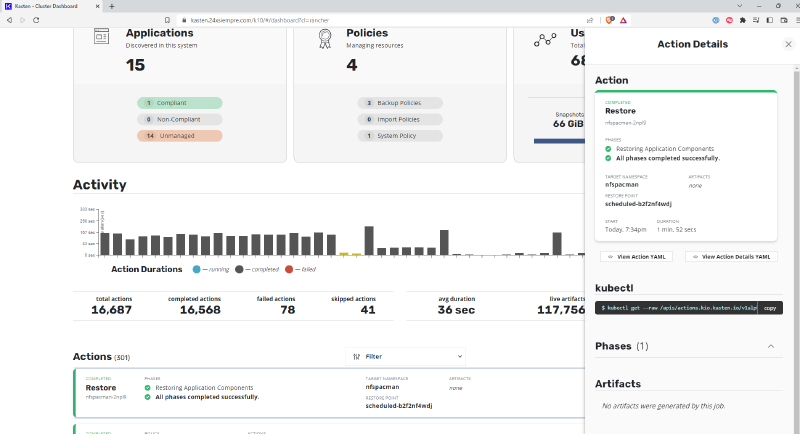The image size is (800, 434).
Task: Click target namespace nfspacman in Action Details
Action: (x=621, y=185)
